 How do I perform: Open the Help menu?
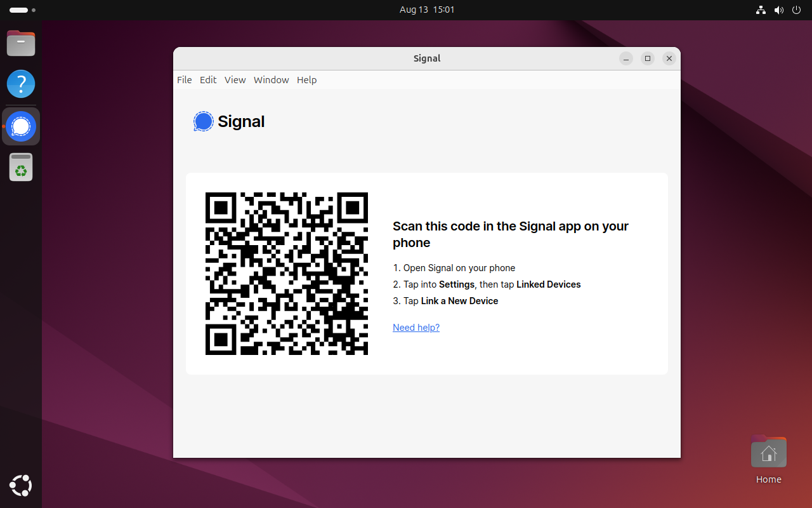(307, 80)
